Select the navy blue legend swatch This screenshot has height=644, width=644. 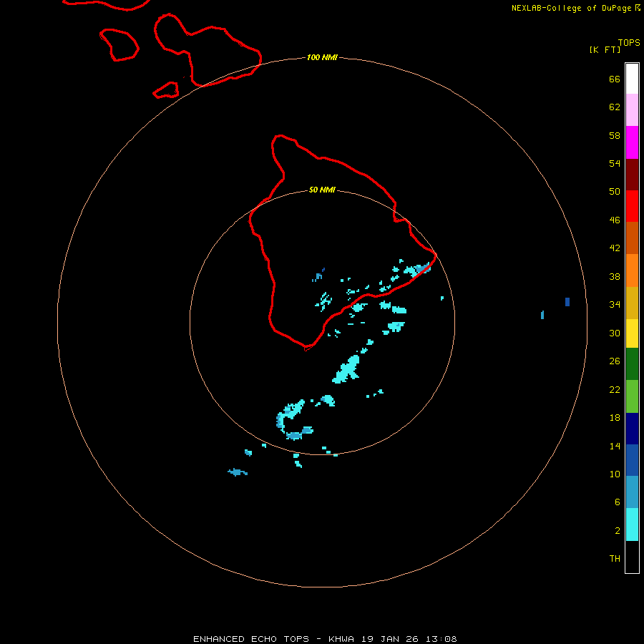click(632, 429)
